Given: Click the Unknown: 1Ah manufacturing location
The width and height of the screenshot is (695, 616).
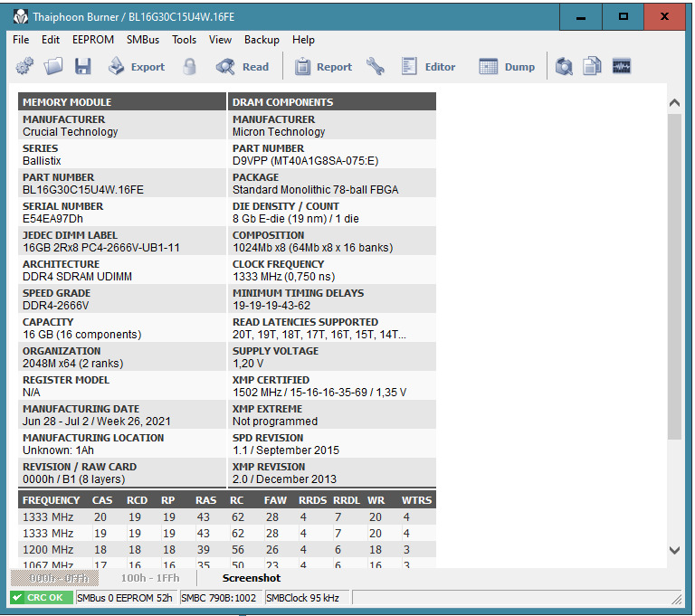Looking at the screenshot, I should point(58,450).
